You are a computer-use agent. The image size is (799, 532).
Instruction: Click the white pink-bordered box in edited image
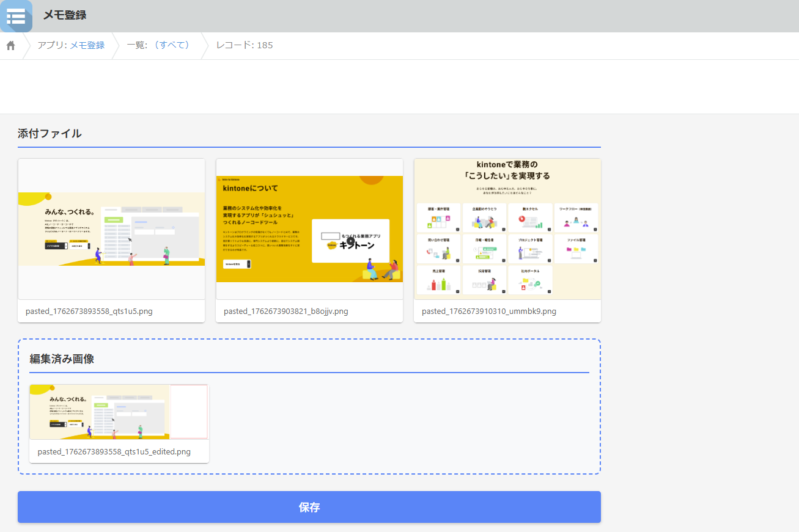189,412
